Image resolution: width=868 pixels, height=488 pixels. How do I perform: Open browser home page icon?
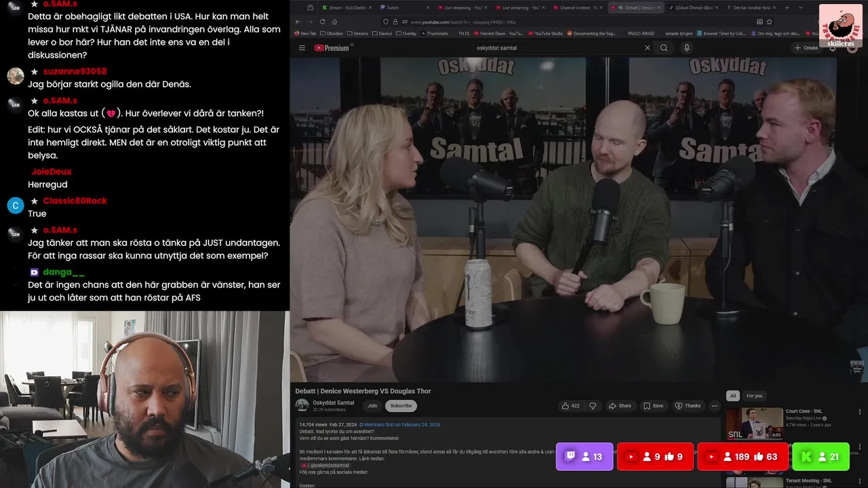click(x=334, y=22)
